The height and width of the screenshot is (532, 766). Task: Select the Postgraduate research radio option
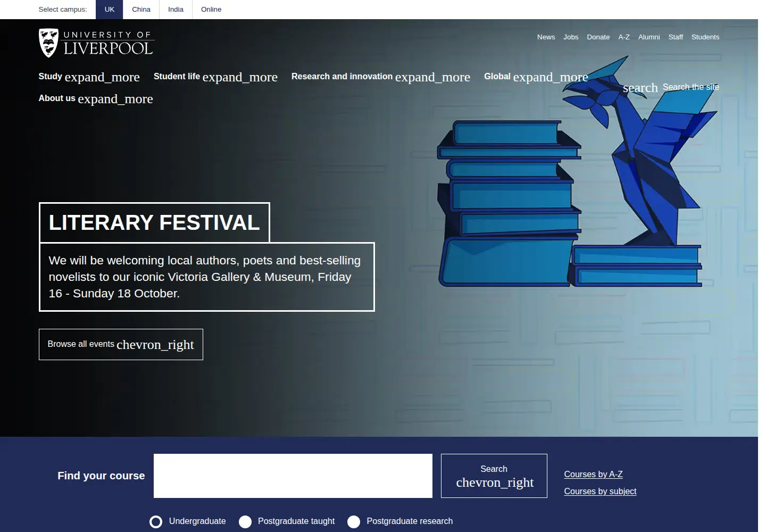pos(354,522)
